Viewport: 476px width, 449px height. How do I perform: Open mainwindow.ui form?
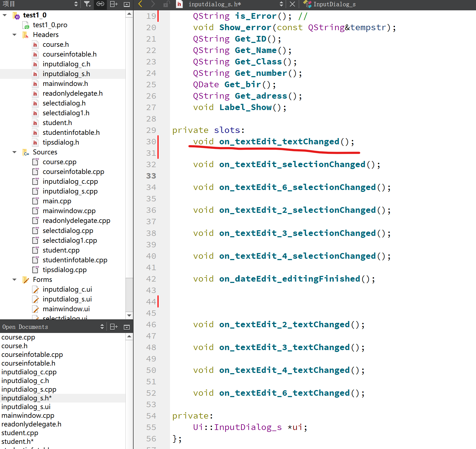coord(66,309)
